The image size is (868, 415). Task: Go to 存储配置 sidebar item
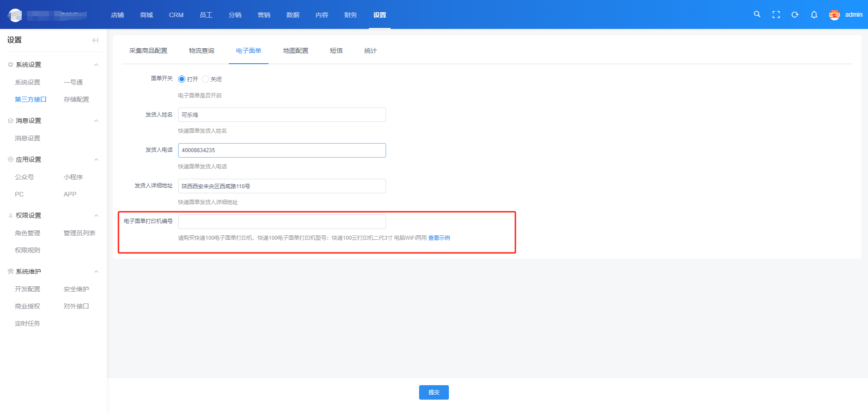click(76, 99)
